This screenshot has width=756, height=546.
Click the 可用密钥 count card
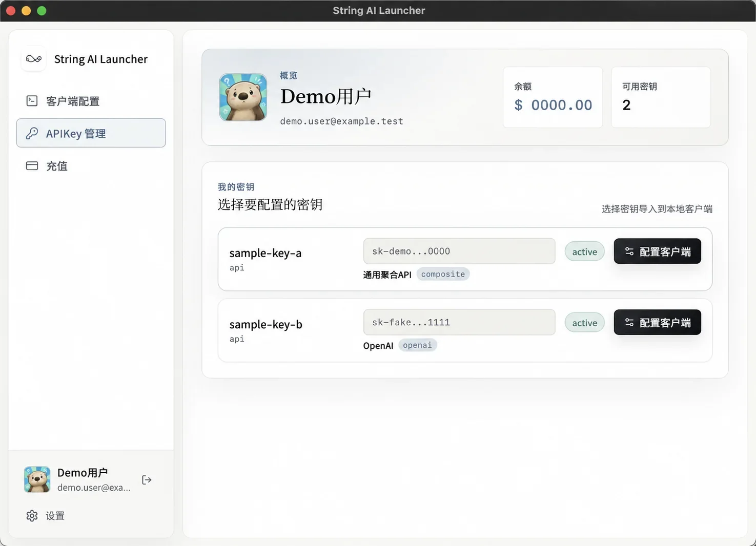pos(661,97)
